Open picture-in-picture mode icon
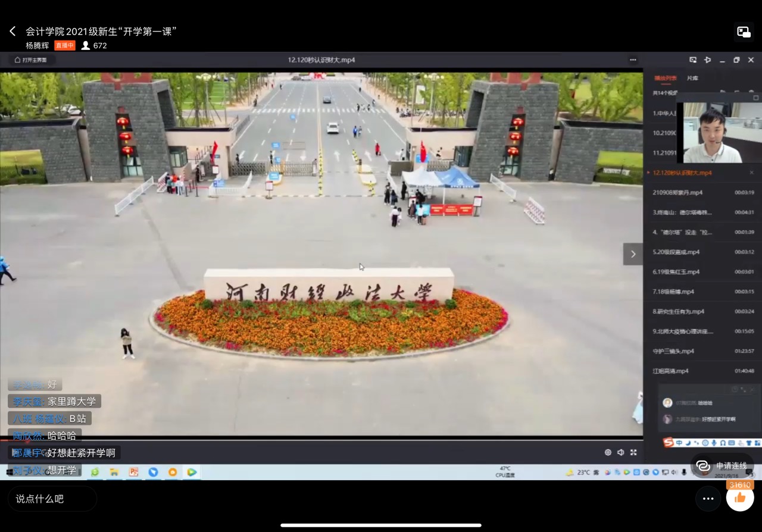 pos(744,32)
